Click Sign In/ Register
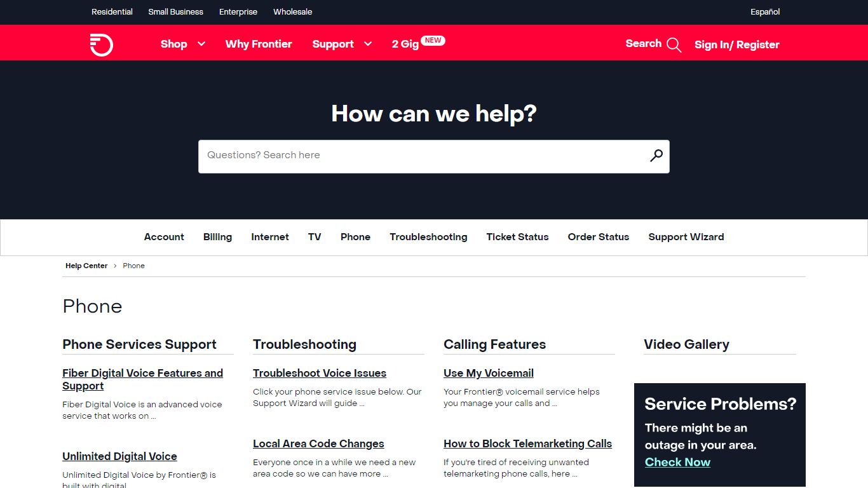The height and width of the screenshot is (488, 868). coord(737,44)
